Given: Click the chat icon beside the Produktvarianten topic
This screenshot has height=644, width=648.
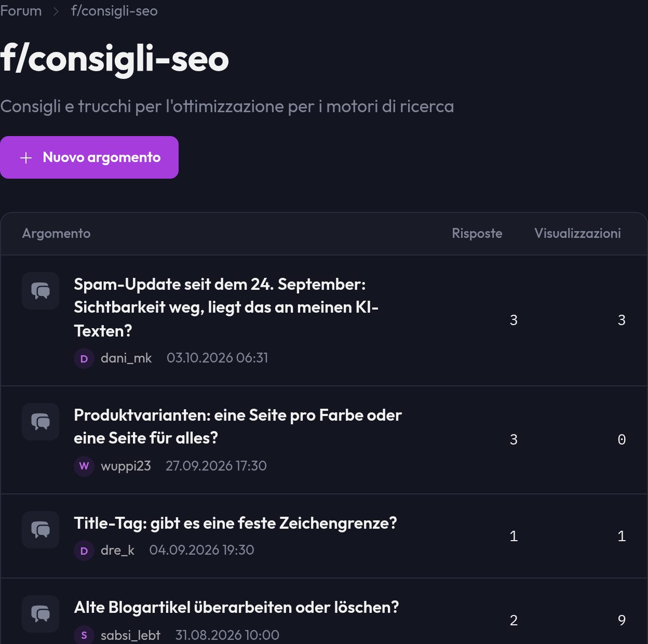Looking at the screenshot, I should pos(40,422).
